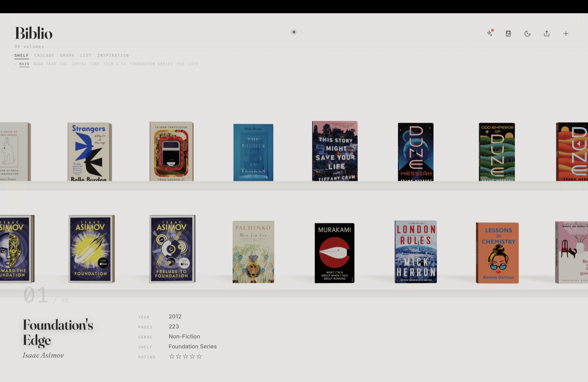
Task: Open the orange Dune cover at right edge
Action: point(572,152)
